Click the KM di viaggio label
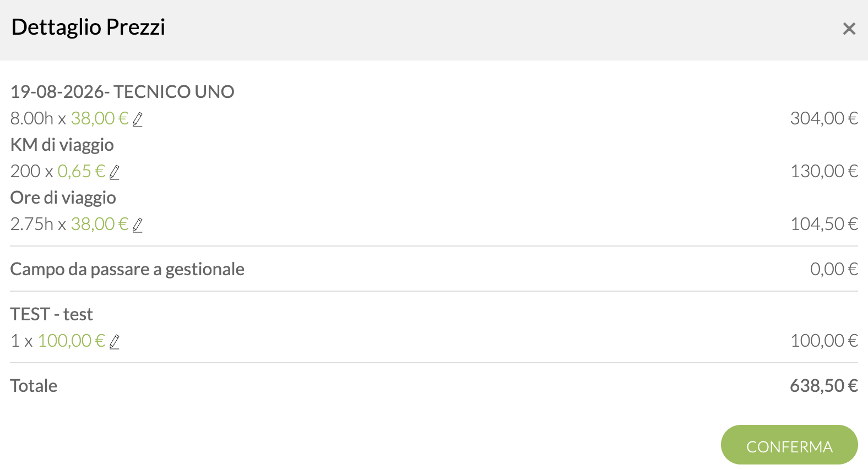This screenshot has height=470, width=868. click(x=62, y=145)
